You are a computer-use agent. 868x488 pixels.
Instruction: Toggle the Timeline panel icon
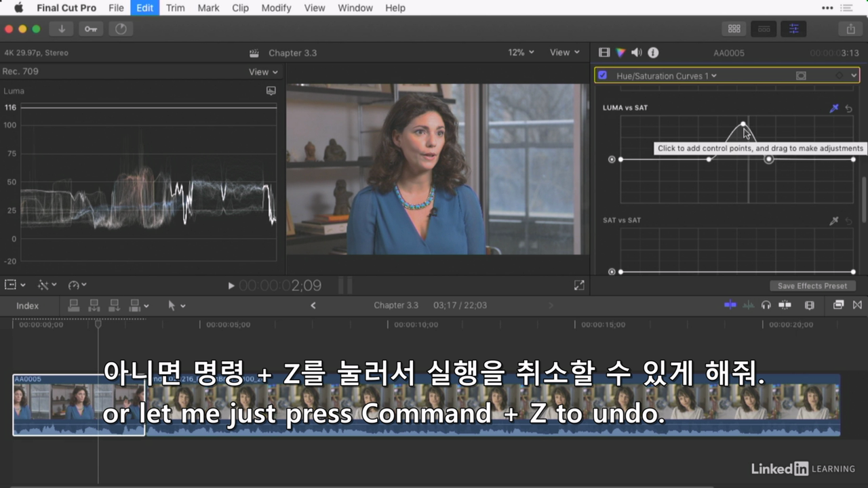coord(764,29)
